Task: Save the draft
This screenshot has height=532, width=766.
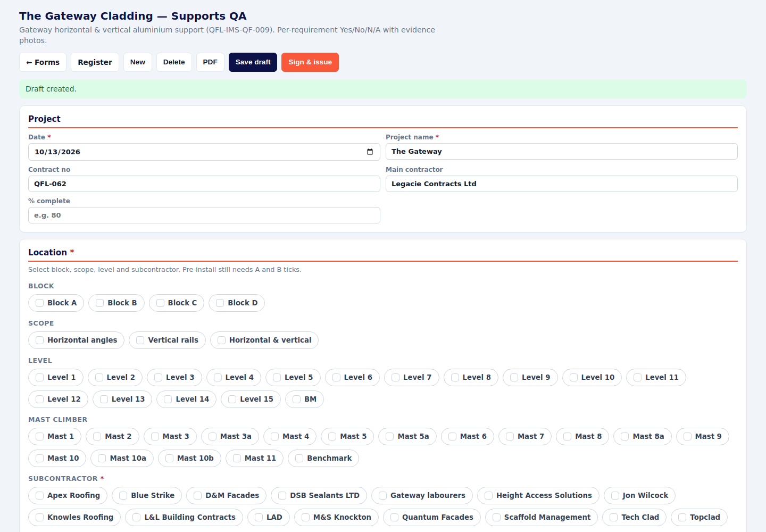Action: (x=253, y=62)
